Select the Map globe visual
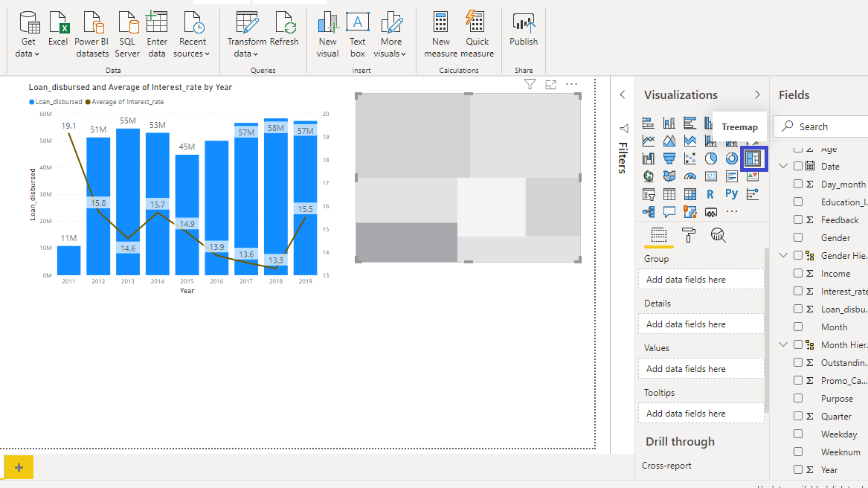The height and width of the screenshot is (488, 868). coord(649,176)
